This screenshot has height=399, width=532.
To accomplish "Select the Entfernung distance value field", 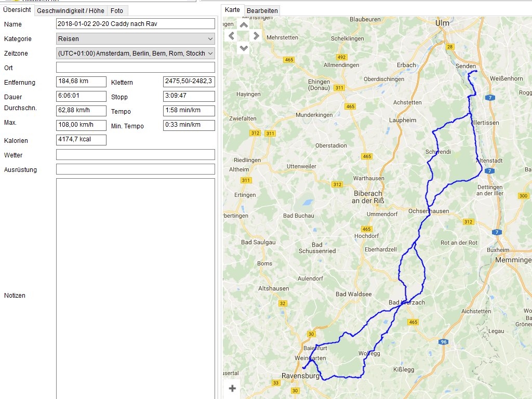I will 81,82.
